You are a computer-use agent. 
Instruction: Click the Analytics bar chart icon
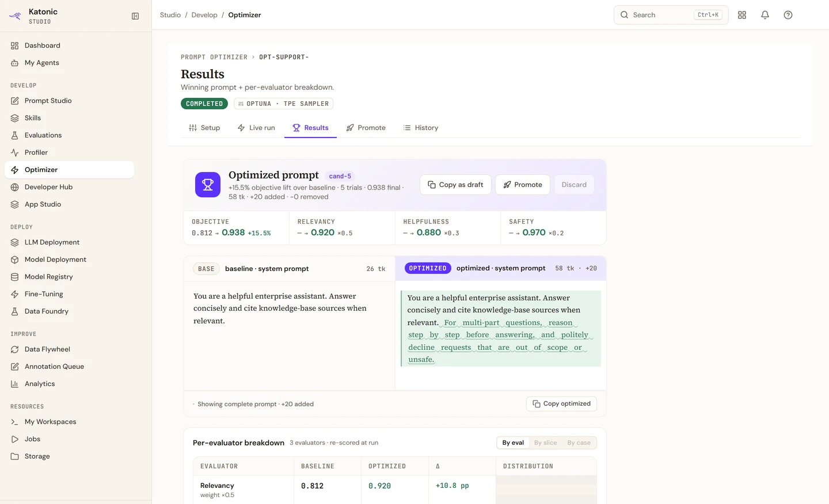pyautogui.click(x=15, y=384)
